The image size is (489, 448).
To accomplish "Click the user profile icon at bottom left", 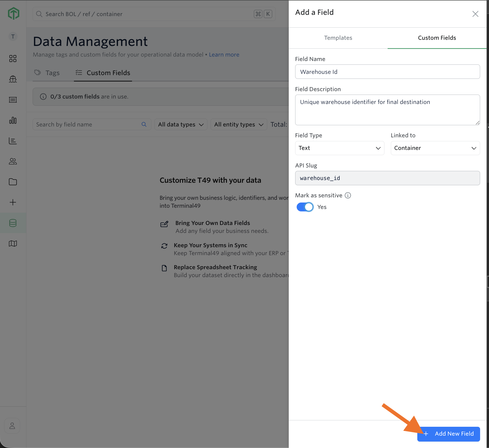I will 12,426.
